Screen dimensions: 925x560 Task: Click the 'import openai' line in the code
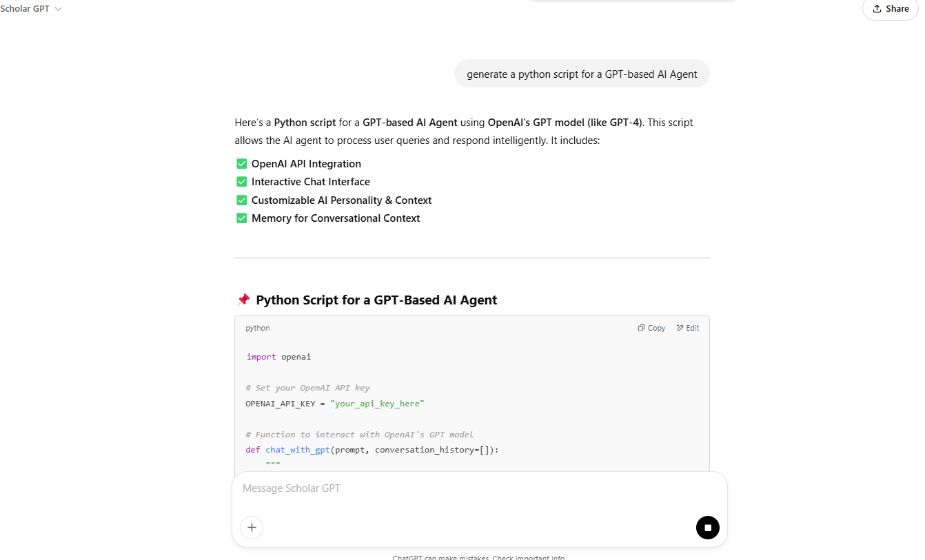pyautogui.click(x=278, y=357)
